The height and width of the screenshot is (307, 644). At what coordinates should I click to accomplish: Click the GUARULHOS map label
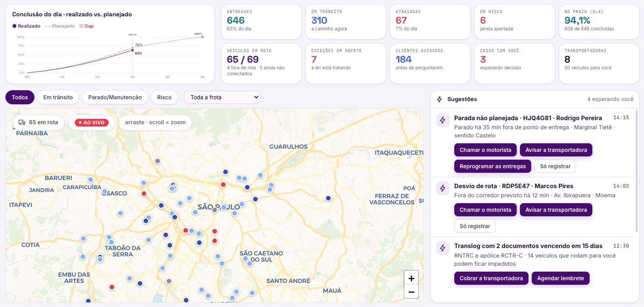click(288, 146)
